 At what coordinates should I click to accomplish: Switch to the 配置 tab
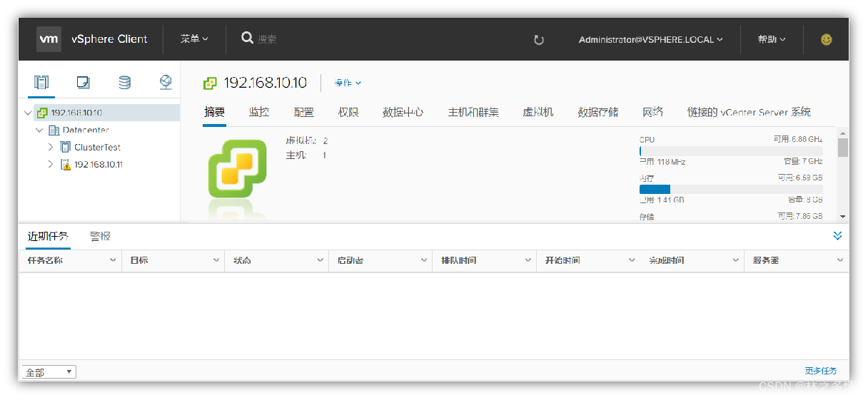pos(304,112)
